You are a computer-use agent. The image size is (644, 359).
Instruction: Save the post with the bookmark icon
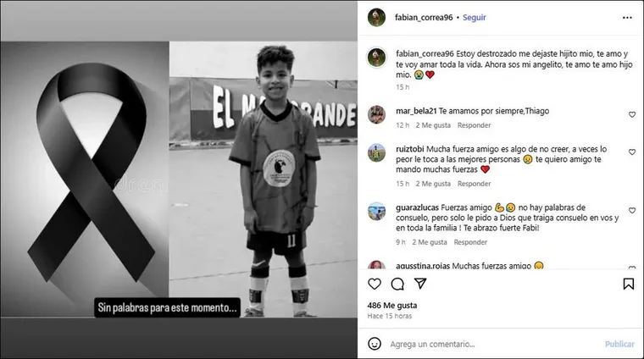(629, 284)
